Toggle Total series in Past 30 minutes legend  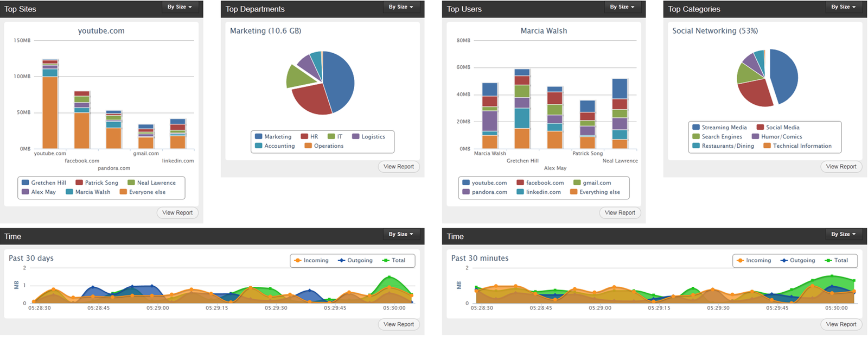pos(837,261)
